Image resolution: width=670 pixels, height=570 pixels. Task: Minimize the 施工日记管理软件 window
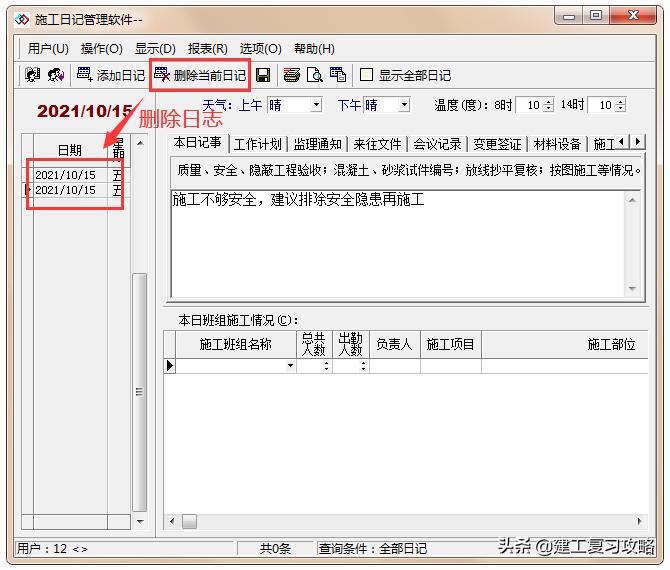click(569, 17)
